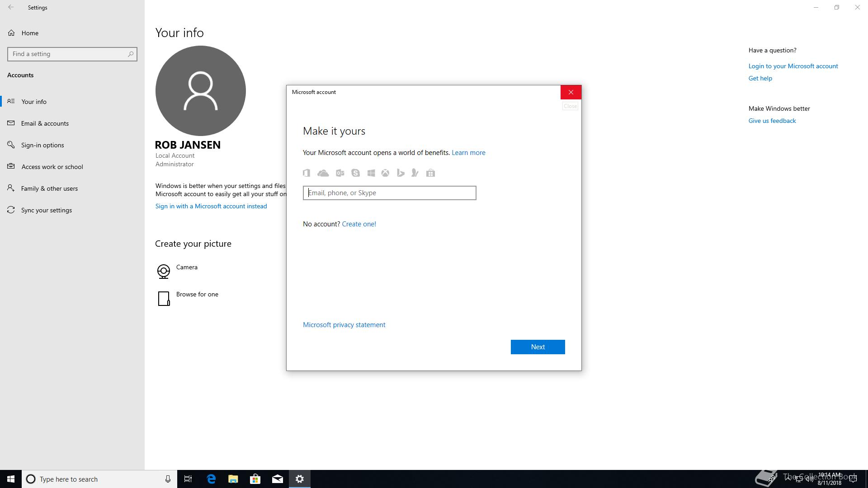Open the Microsoft privacy statement link

pyautogui.click(x=344, y=325)
